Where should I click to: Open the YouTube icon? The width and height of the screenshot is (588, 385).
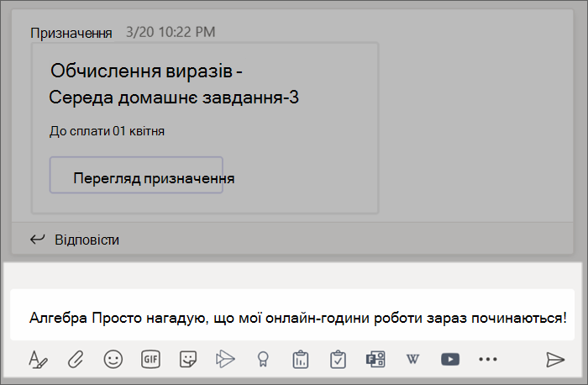coord(450,360)
